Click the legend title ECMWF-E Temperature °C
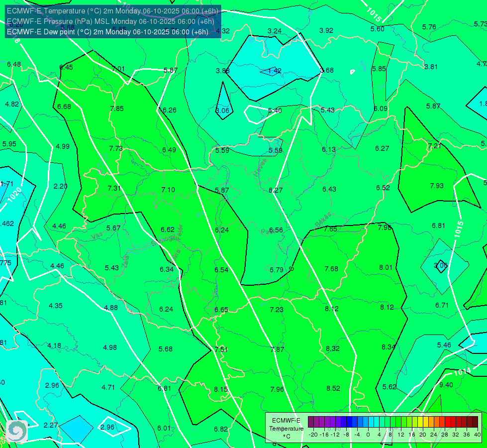The height and width of the screenshot is (448, 487). coord(286,429)
